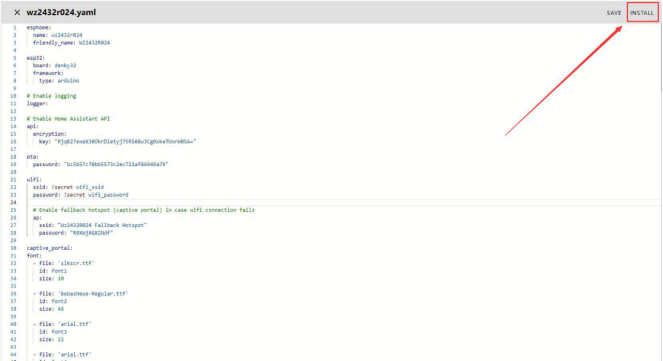Click the encryption 'key:' value line
The image size is (663, 361).
[x=118, y=142]
